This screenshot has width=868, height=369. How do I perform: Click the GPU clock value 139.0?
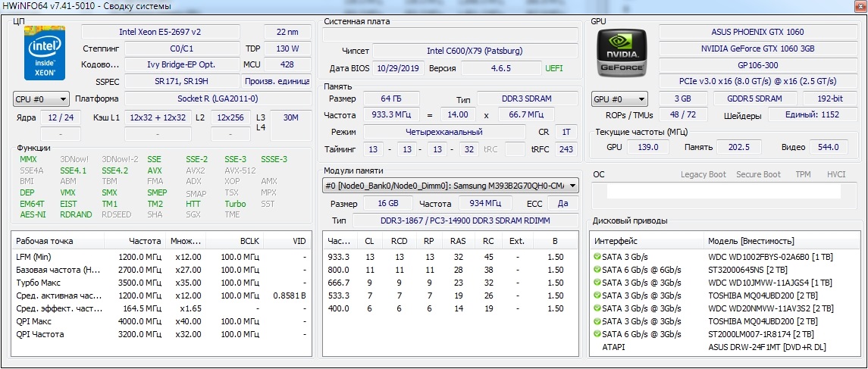[647, 147]
